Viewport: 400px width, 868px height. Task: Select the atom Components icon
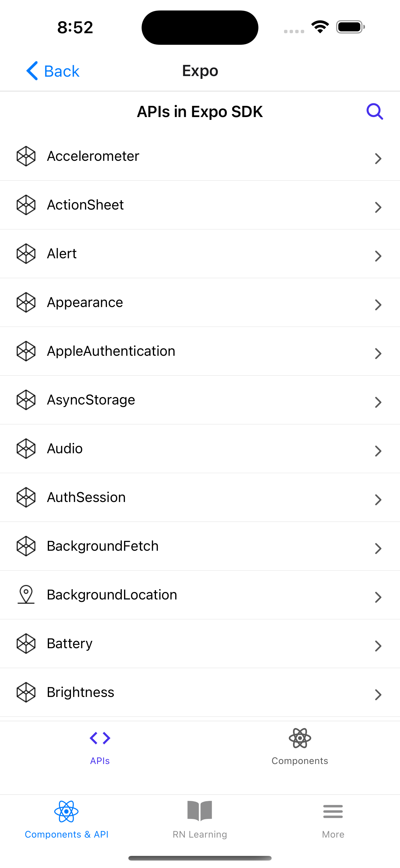click(300, 738)
